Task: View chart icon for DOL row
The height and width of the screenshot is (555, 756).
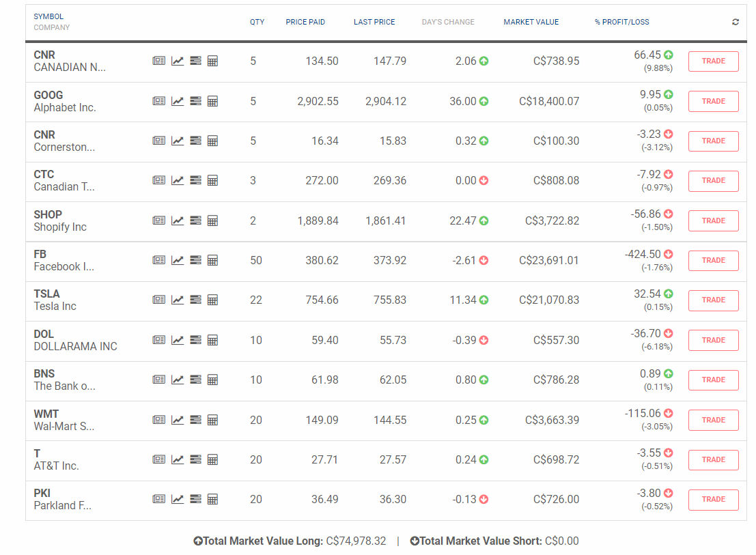Action: point(178,340)
